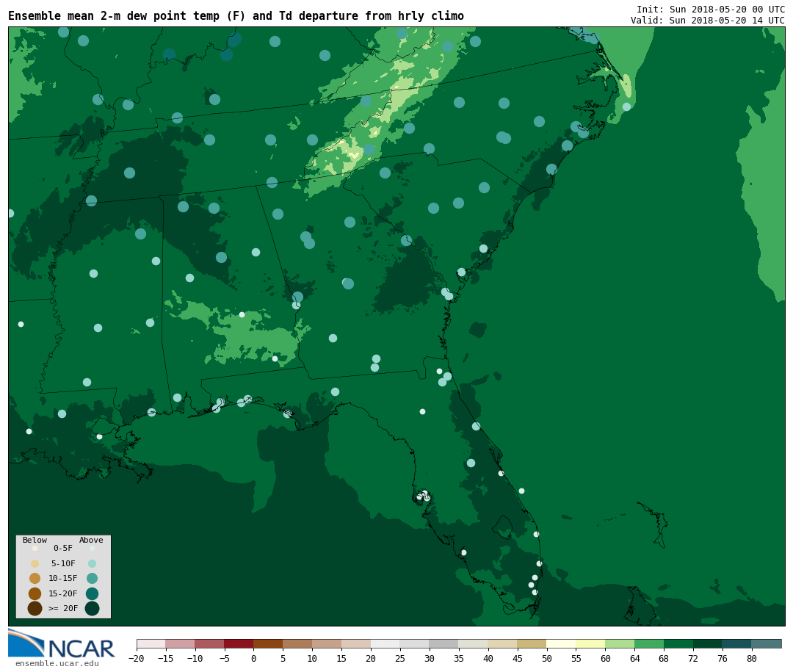Screen dimensions: 793x672
Task: Pick the -15 to -10 pink colorbar swatch
Action: click(181, 643)
